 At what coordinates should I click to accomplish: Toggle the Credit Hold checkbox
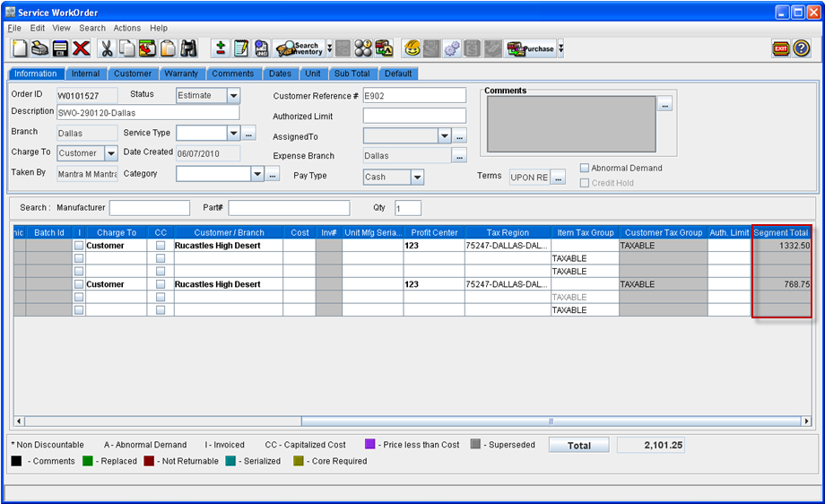585,183
